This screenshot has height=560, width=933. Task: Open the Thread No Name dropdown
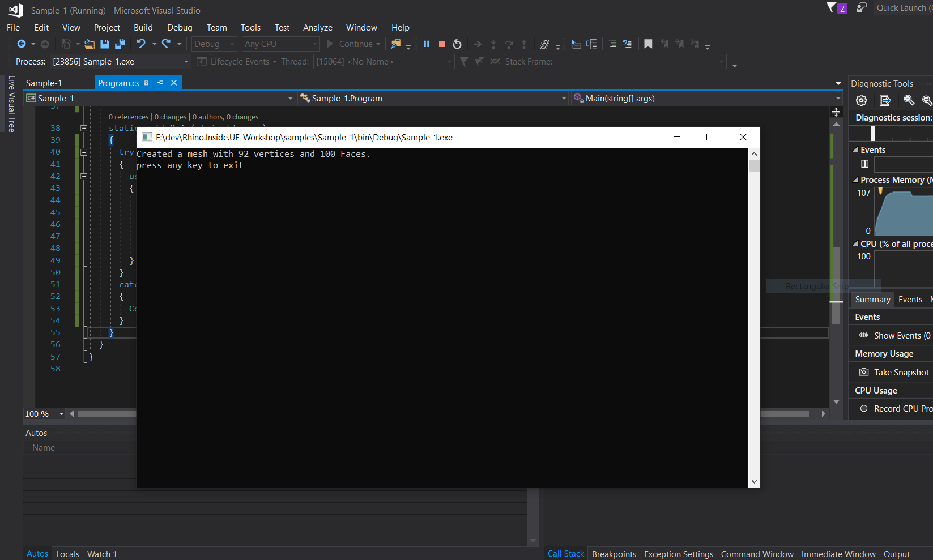384,62
